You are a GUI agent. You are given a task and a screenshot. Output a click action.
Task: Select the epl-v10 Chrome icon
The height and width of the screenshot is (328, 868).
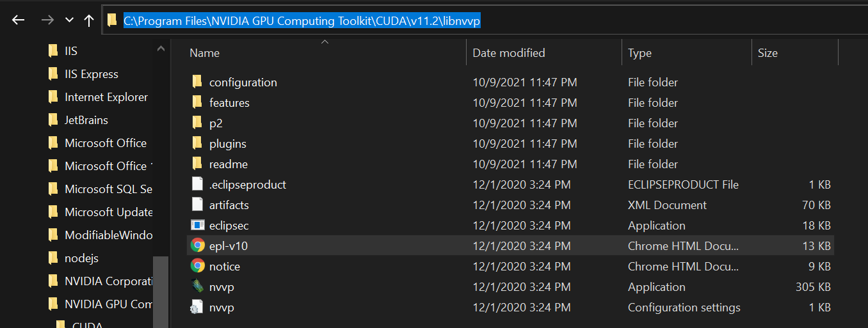[x=197, y=246]
